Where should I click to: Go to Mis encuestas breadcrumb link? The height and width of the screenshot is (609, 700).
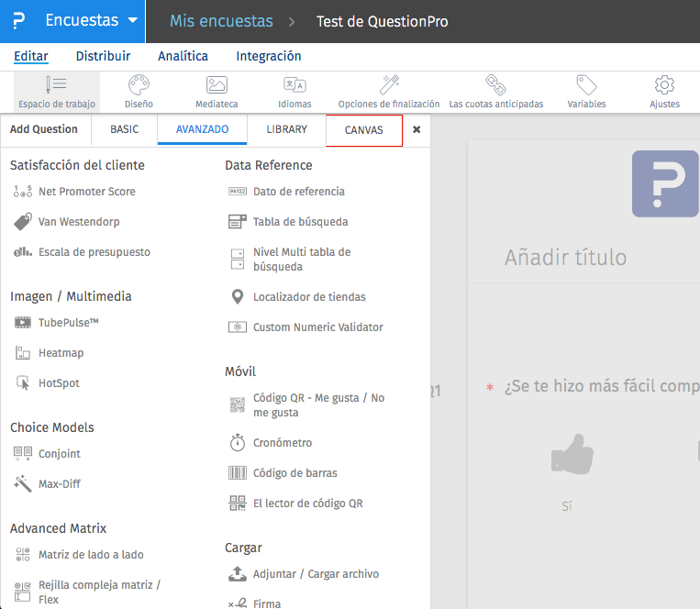(221, 21)
